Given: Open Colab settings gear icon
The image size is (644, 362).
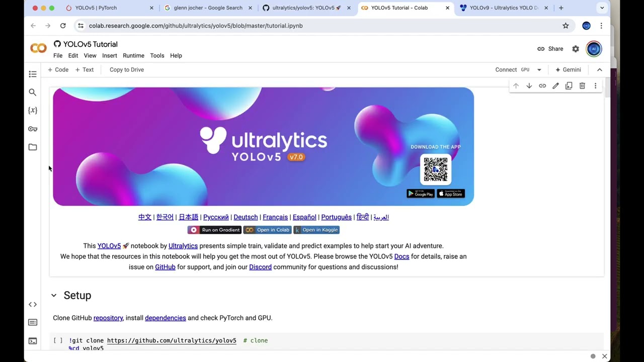Looking at the screenshot, I should click(576, 49).
